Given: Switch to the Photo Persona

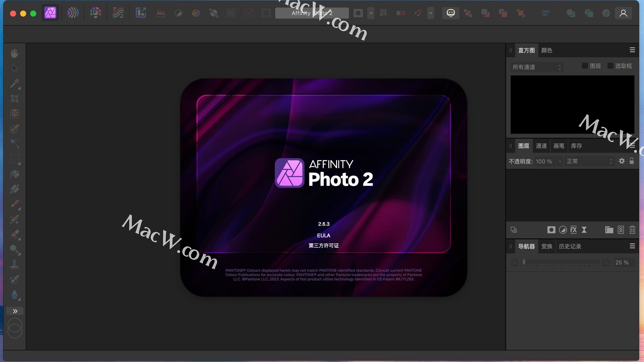Looking at the screenshot, I should 50,13.
